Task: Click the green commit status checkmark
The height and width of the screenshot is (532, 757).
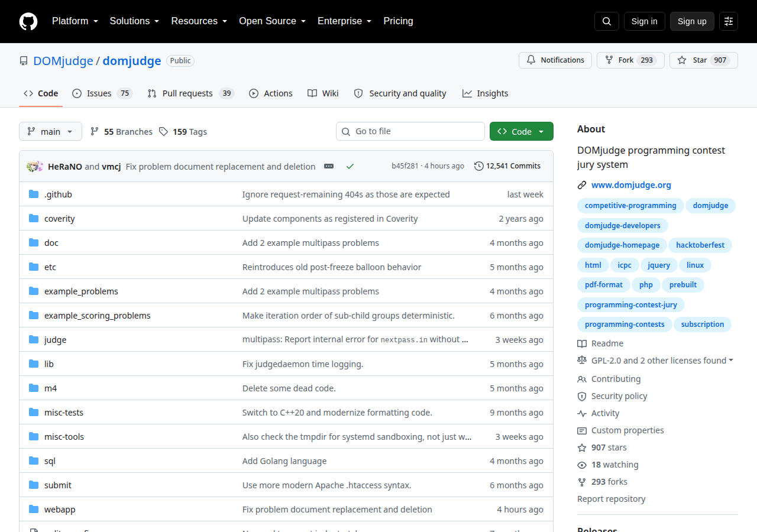Action: [350, 166]
